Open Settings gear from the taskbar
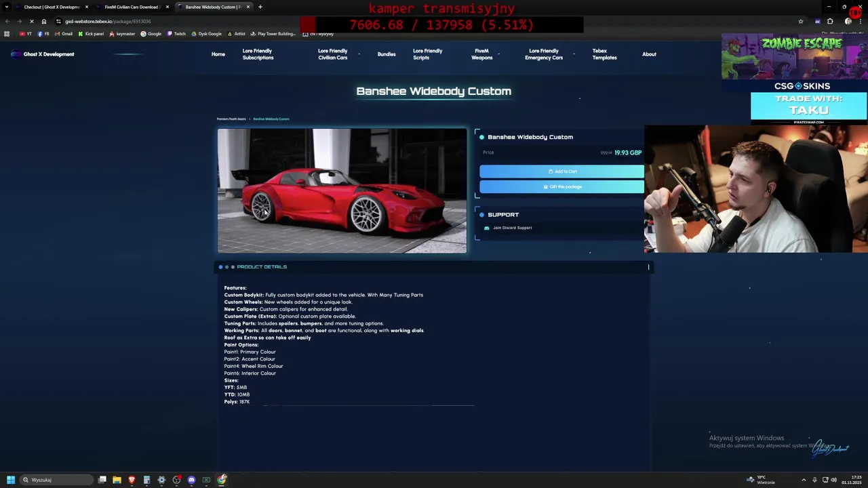This screenshot has height=488, width=868. pos(161,480)
